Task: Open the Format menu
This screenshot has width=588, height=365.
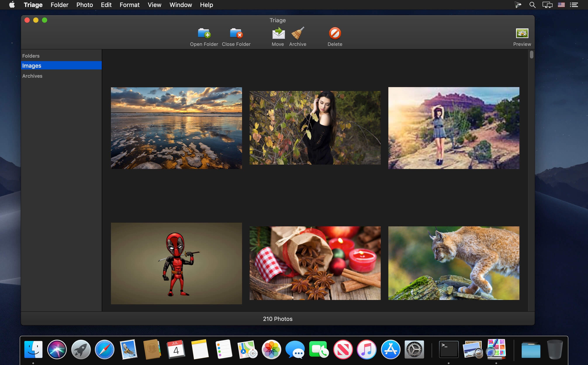Action: click(130, 5)
